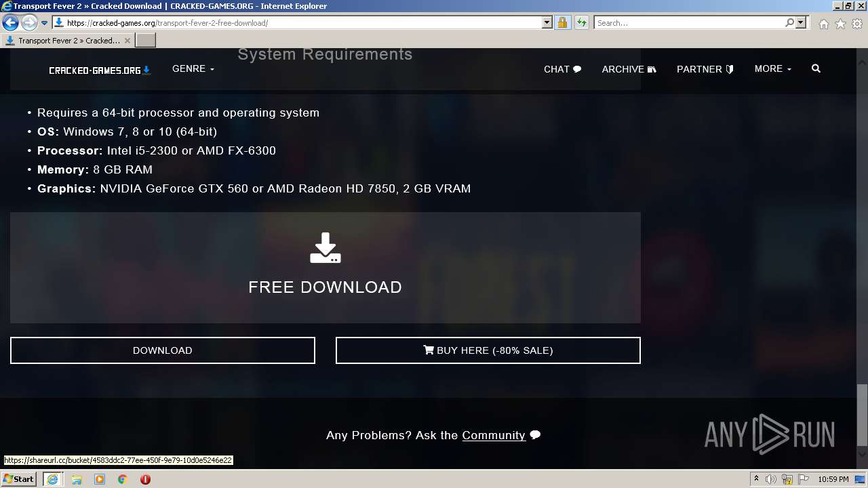
Task: Open the Chrome taskbar icon
Action: pos(123,479)
